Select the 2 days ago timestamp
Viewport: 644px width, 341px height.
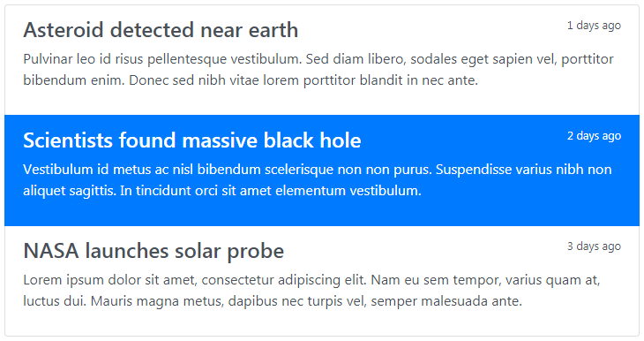(594, 136)
